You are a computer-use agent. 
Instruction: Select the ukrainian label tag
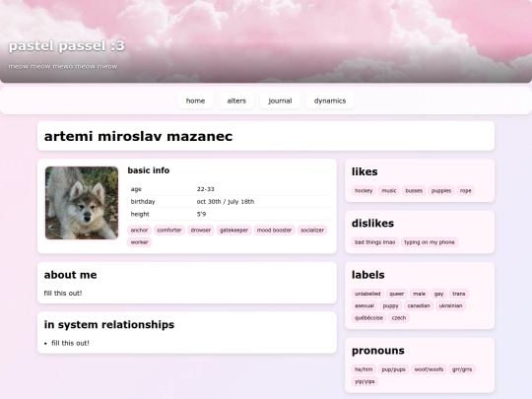click(x=450, y=305)
